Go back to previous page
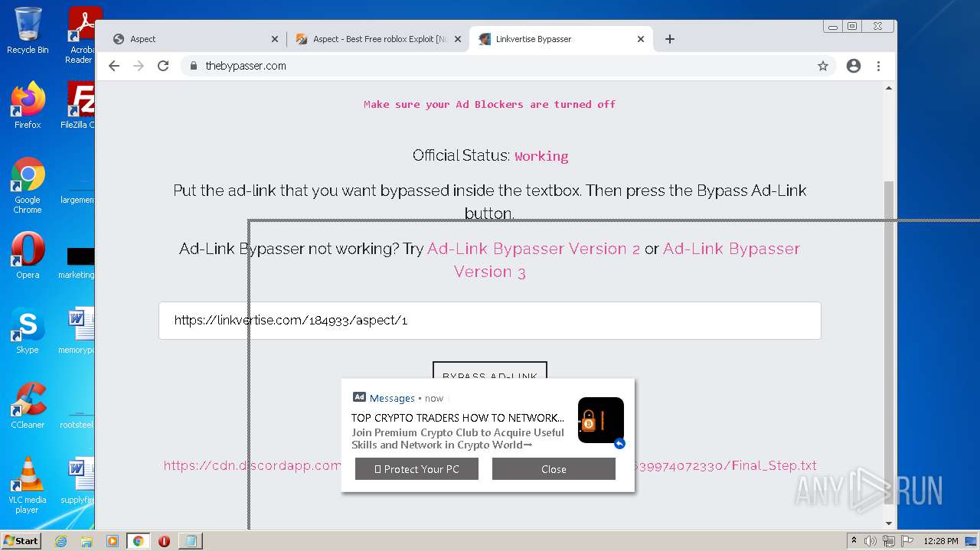980x551 pixels. 114,66
